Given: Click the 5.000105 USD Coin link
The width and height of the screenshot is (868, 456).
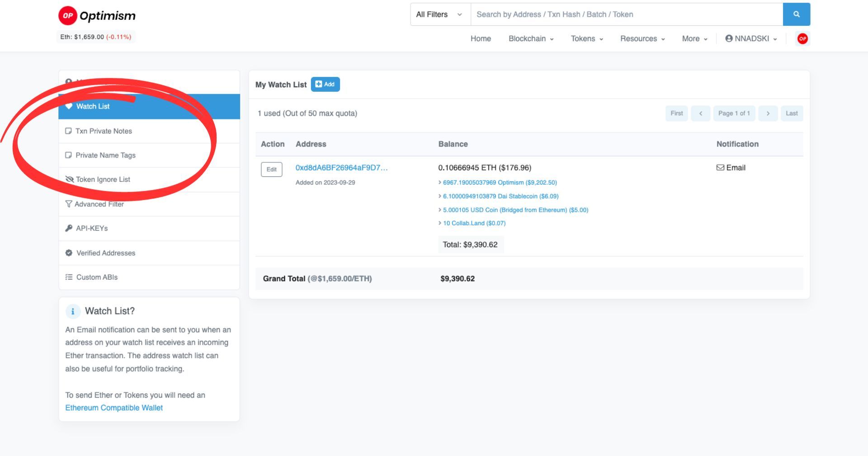Looking at the screenshot, I should click(516, 210).
